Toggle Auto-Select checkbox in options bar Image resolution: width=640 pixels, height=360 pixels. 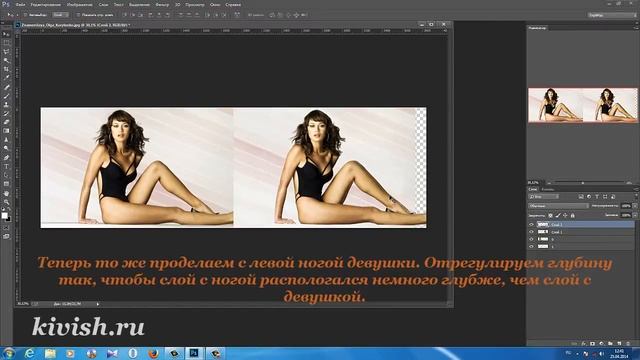coord(25,15)
